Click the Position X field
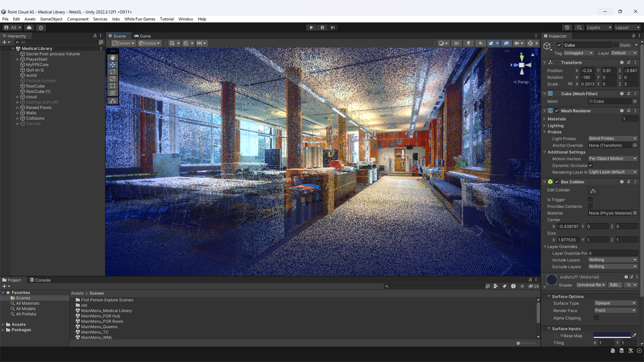The image size is (644, 362). click(x=588, y=71)
